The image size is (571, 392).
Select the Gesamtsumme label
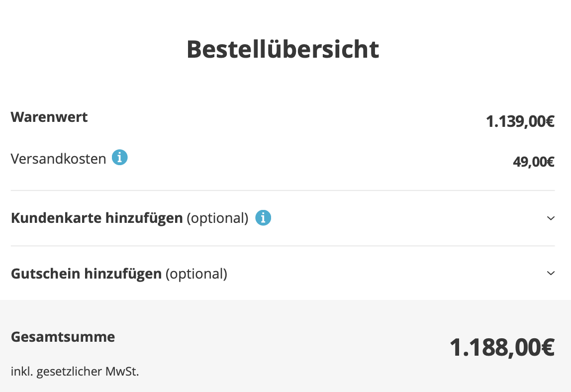pos(63,337)
